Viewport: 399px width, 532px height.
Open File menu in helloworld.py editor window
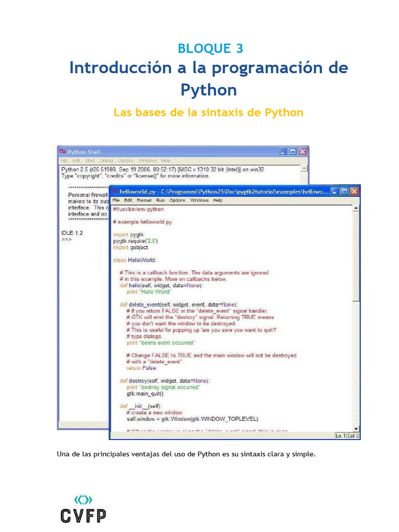coord(116,200)
